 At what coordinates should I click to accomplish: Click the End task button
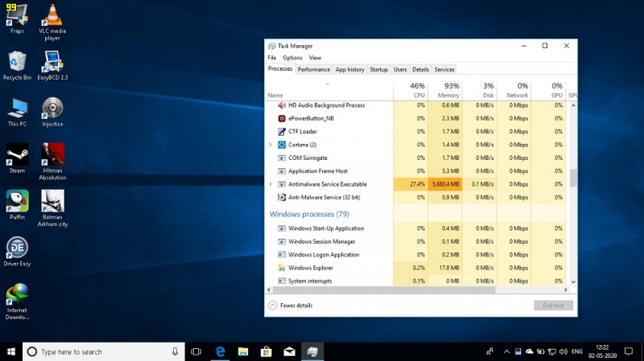pyautogui.click(x=553, y=306)
